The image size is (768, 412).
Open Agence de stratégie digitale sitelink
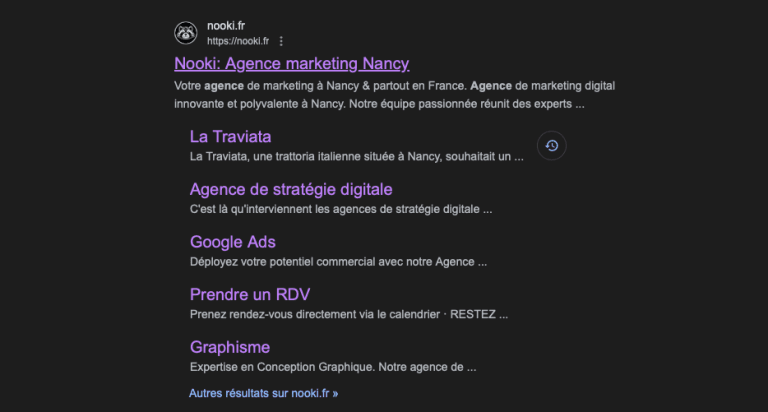pos(291,189)
